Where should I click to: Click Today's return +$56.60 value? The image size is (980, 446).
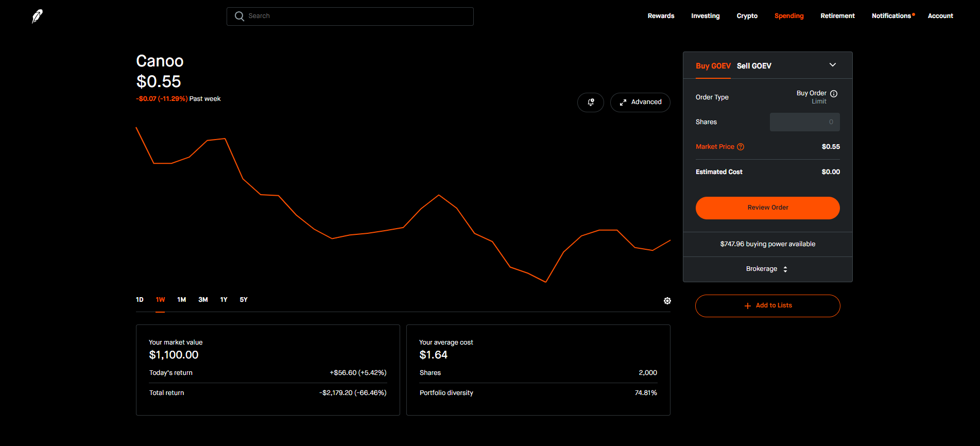tap(358, 373)
